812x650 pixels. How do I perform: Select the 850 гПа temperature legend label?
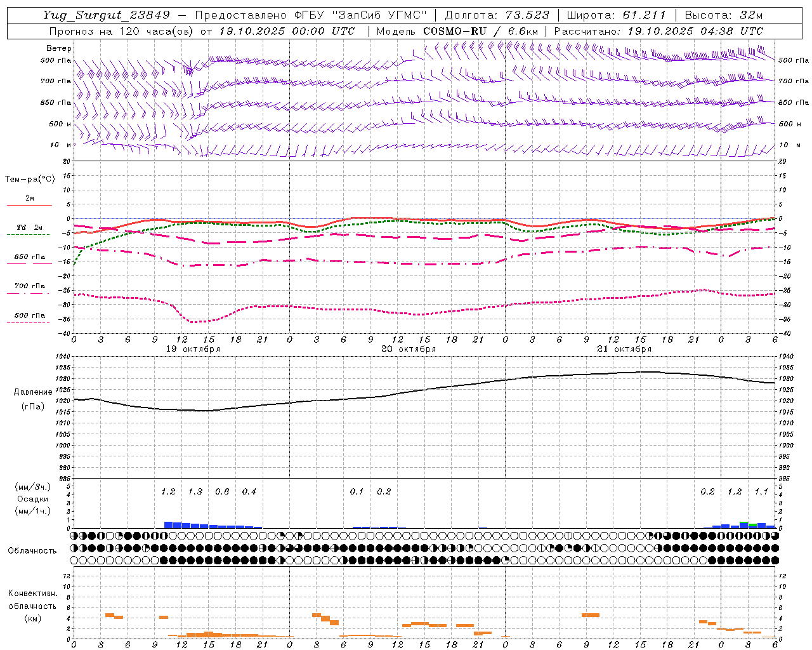coord(29,257)
